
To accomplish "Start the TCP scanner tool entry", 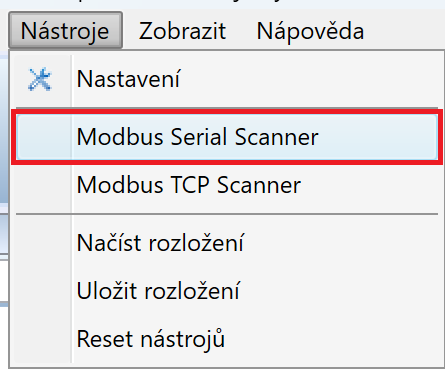I will 227,185.
